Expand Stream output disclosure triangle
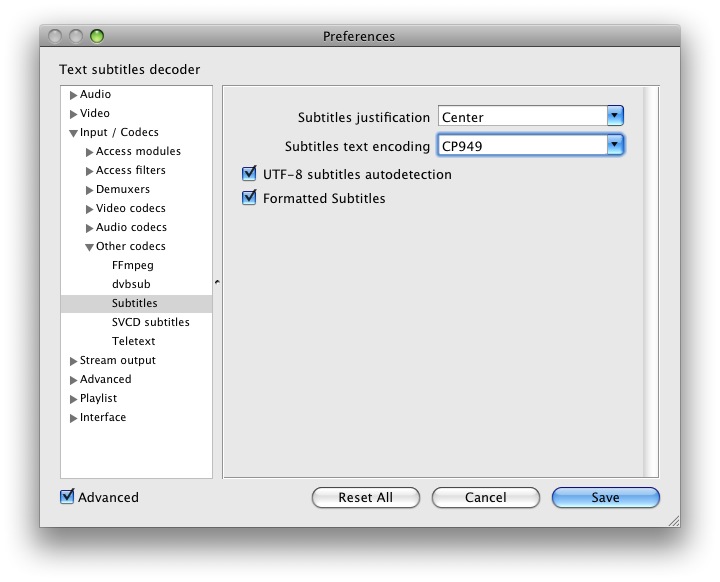The image size is (720, 582). (73, 361)
